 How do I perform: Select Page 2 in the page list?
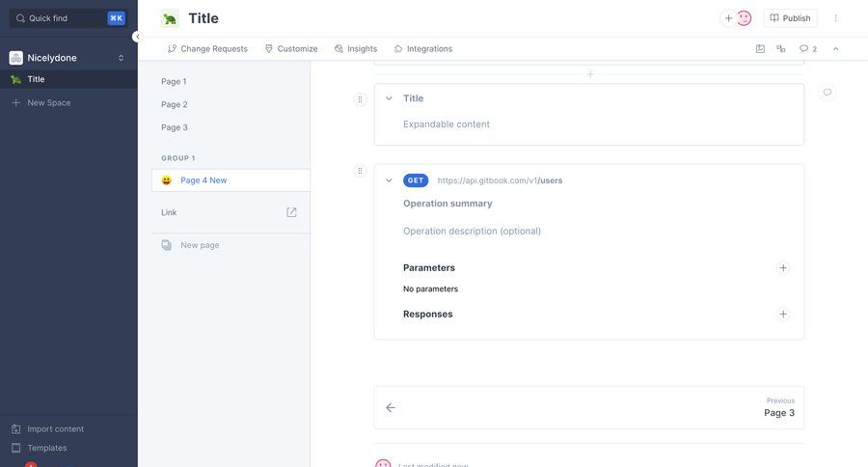[x=175, y=104]
